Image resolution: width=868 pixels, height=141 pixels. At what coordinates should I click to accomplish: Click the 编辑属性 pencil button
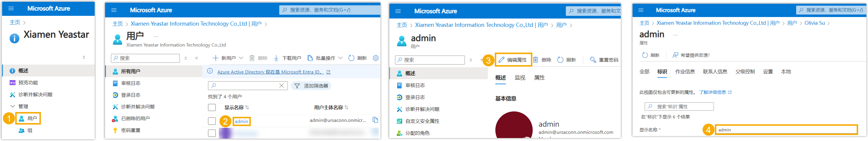point(513,60)
